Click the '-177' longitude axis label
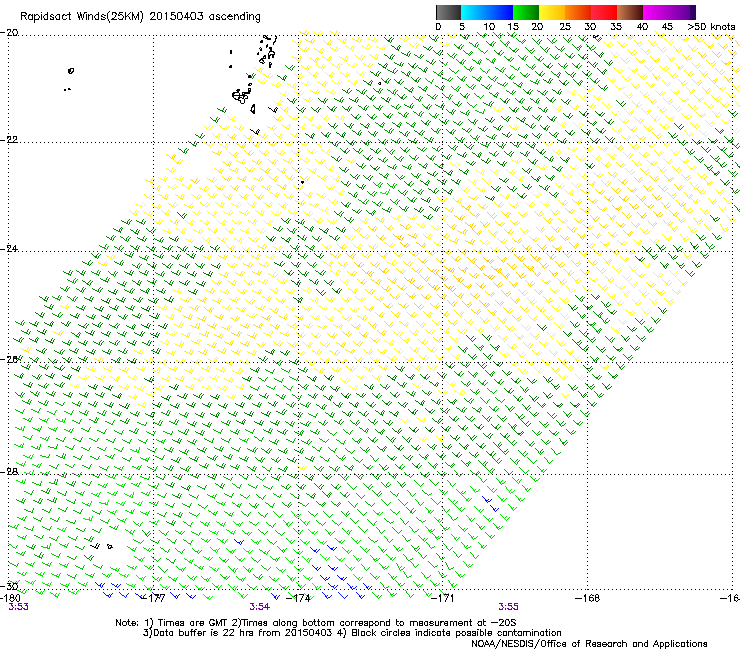This screenshot has width=740, height=650. (153, 598)
